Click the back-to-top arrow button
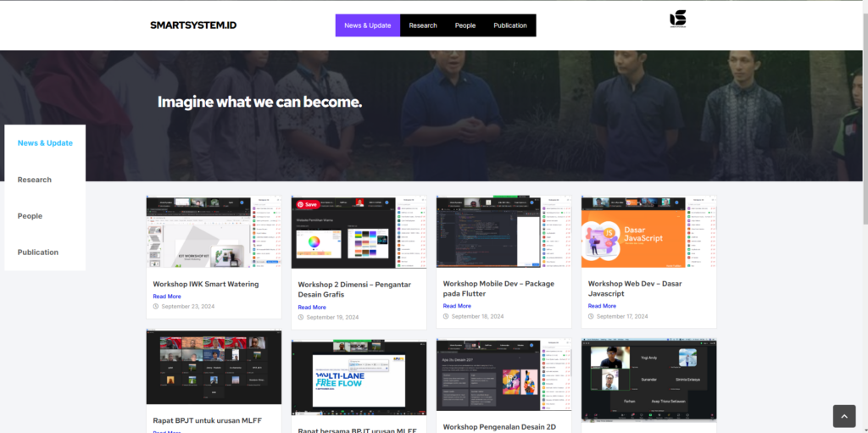 tap(844, 416)
